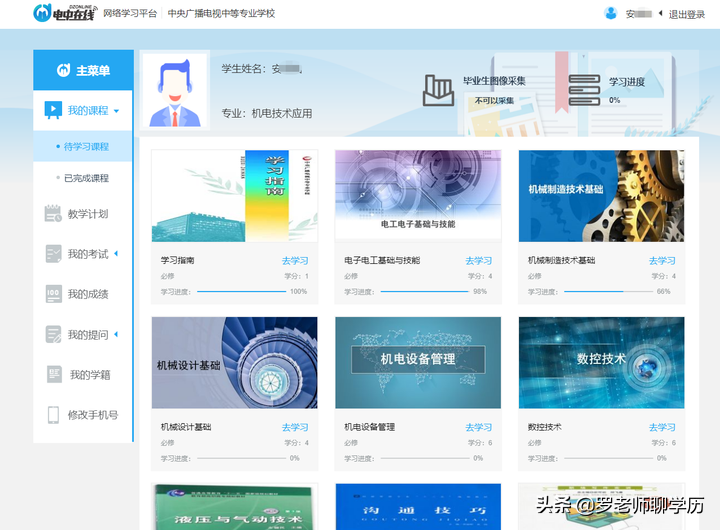
Task: Click the 机械制造技术基础 progress bar at 66%
Action: [x=608, y=291]
